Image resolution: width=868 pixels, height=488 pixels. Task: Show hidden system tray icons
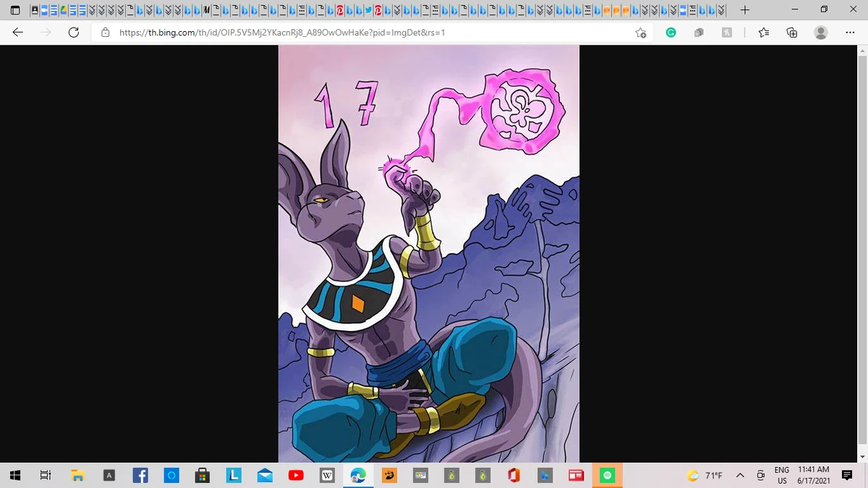[x=740, y=476]
